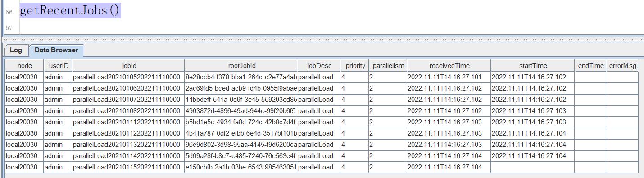Click the startTime column header
The width and height of the screenshot is (644, 178).
(x=533, y=66)
